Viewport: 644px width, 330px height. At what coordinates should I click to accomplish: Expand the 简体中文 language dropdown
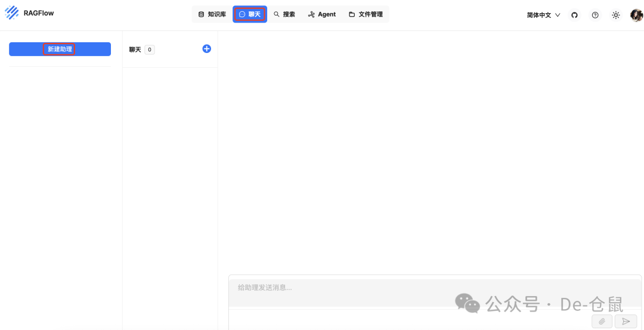[543, 15]
